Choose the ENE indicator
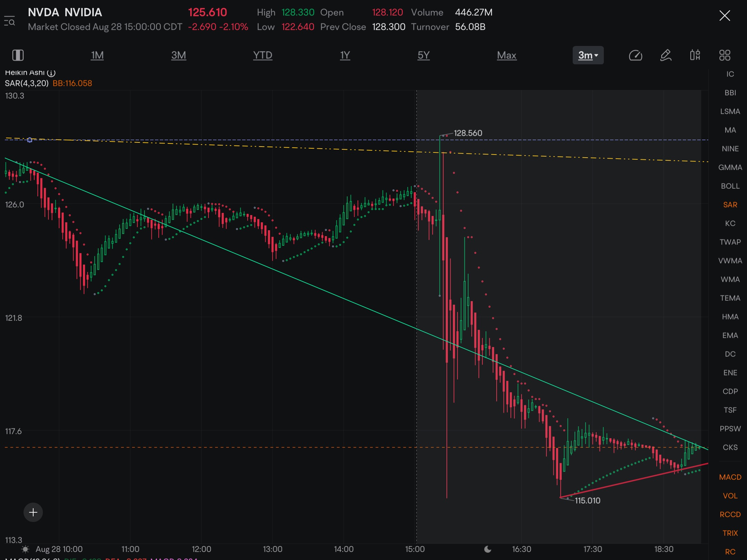 pyautogui.click(x=730, y=373)
